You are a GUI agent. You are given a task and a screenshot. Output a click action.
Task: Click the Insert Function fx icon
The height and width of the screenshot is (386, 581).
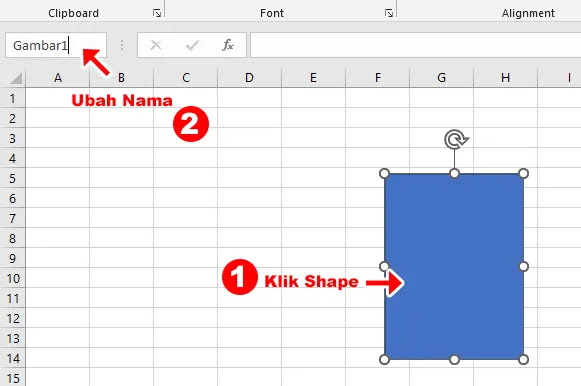(x=228, y=45)
